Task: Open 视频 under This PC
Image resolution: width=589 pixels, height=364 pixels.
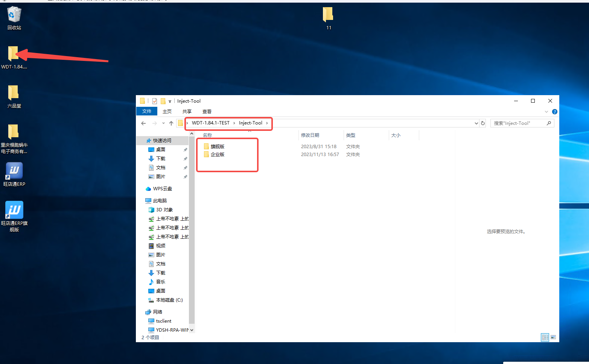Action: [x=157, y=246]
